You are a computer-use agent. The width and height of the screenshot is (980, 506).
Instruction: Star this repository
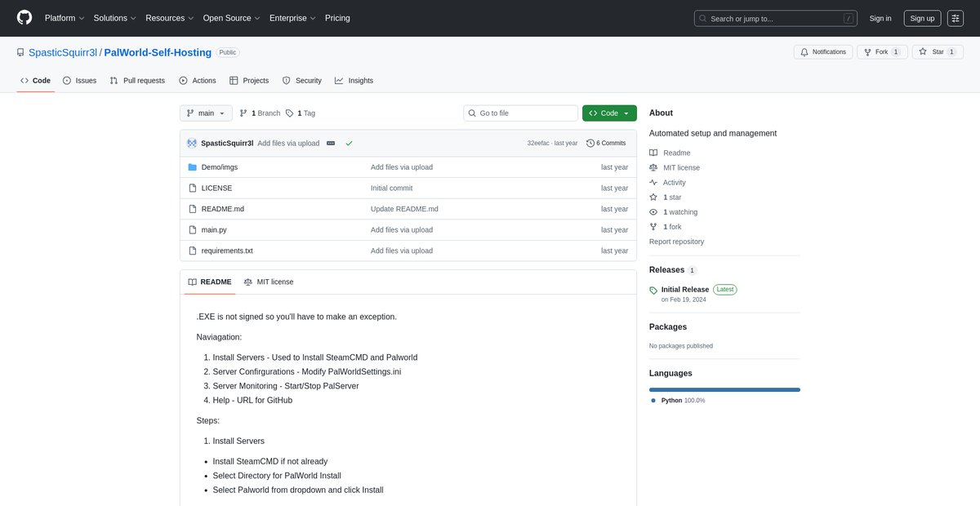(937, 51)
